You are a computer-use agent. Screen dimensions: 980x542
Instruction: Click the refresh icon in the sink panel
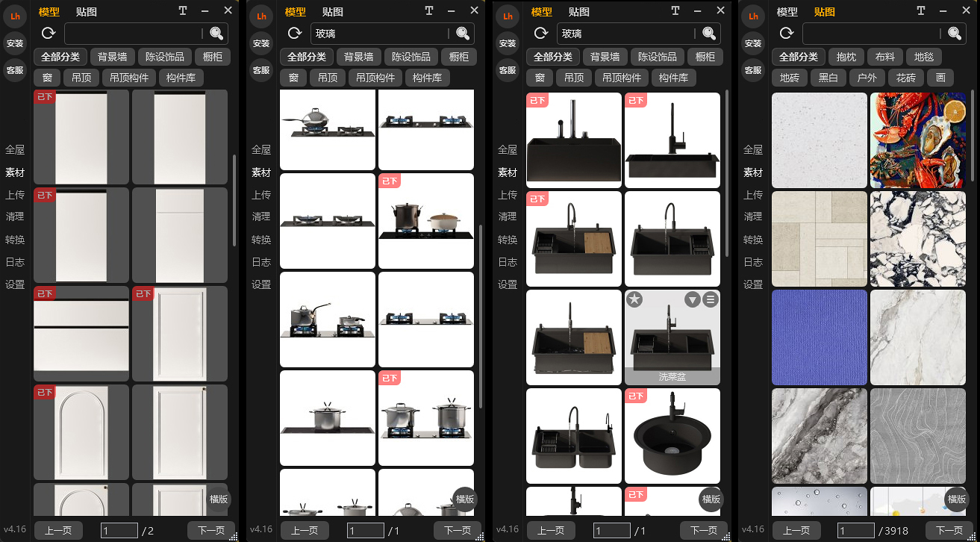(541, 34)
